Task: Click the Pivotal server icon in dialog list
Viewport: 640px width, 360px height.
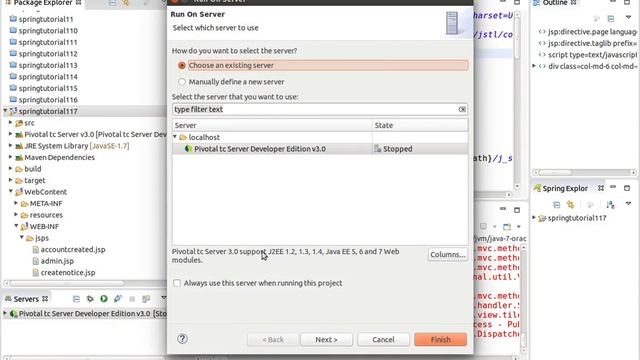Action: pyautogui.click(x=188, y=149)
